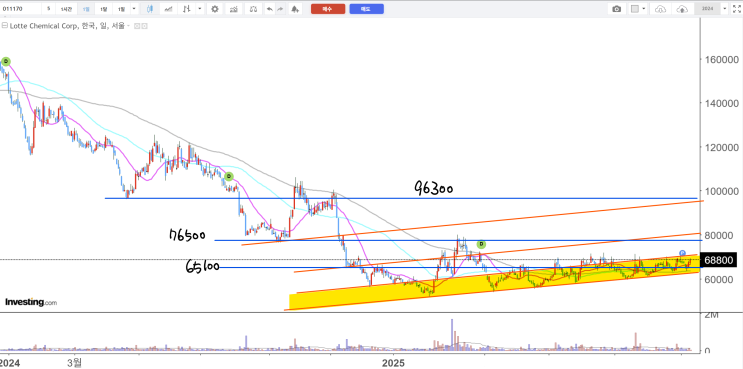Load saved chart via cloud download icon

tap(660, 9)
